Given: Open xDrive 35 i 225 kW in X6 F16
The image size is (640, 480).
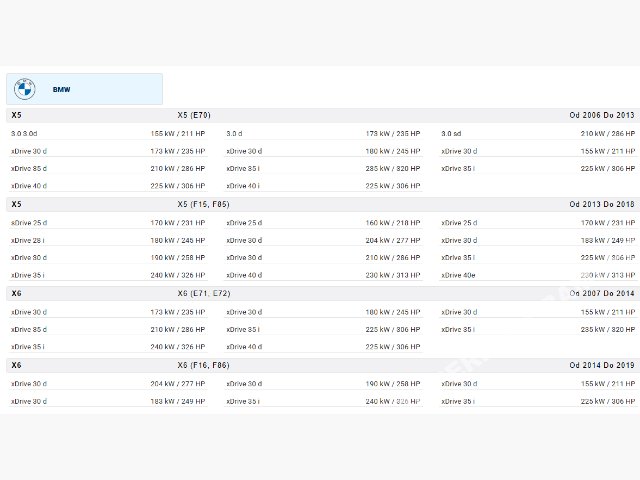Looking at the screenshot, I should 458,401.
